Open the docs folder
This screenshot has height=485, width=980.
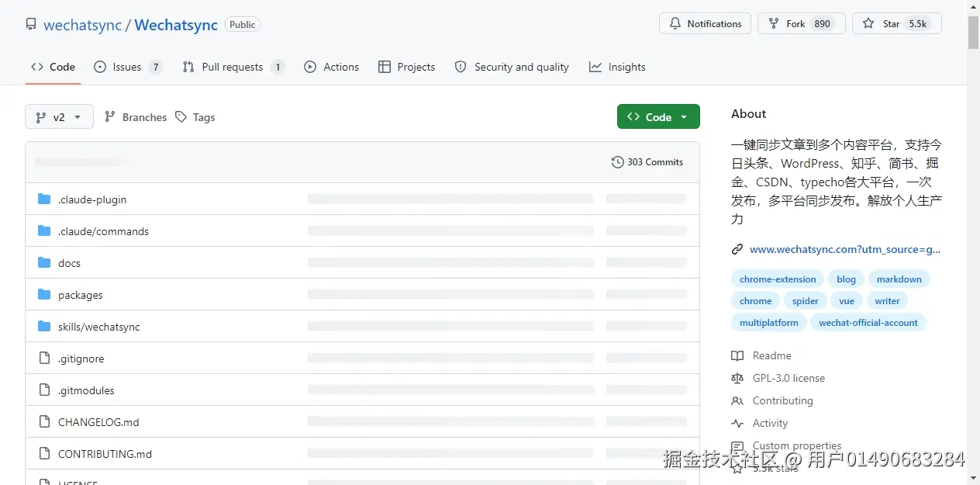69,263
